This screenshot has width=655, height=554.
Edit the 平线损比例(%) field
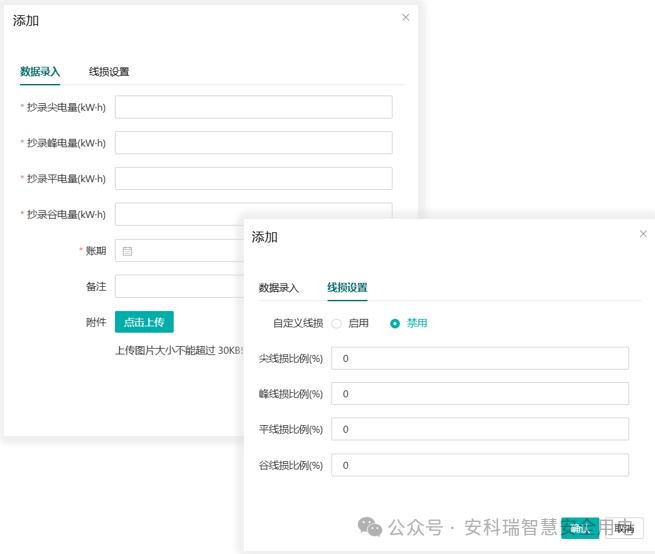[x=480, y=429]
